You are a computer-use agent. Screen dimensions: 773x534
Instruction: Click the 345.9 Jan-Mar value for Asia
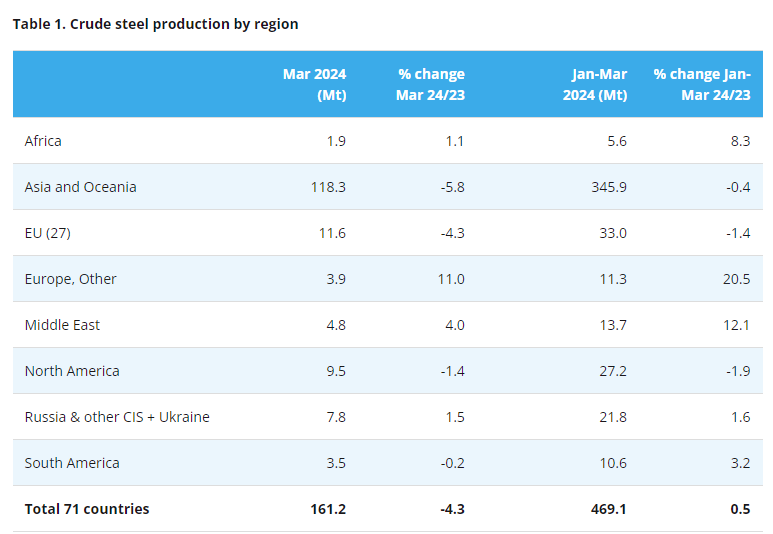608,187
